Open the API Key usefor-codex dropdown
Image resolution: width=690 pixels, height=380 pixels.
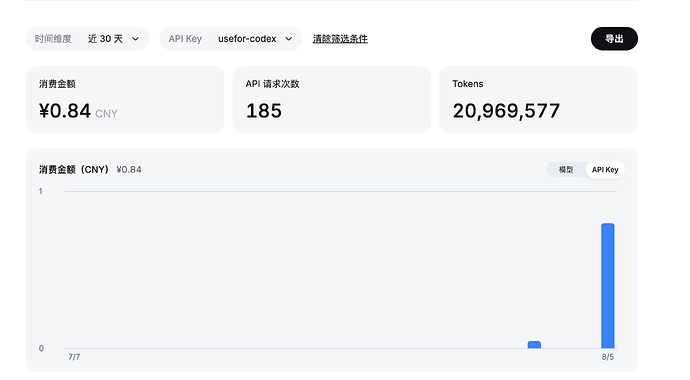[x=231, y=39]
